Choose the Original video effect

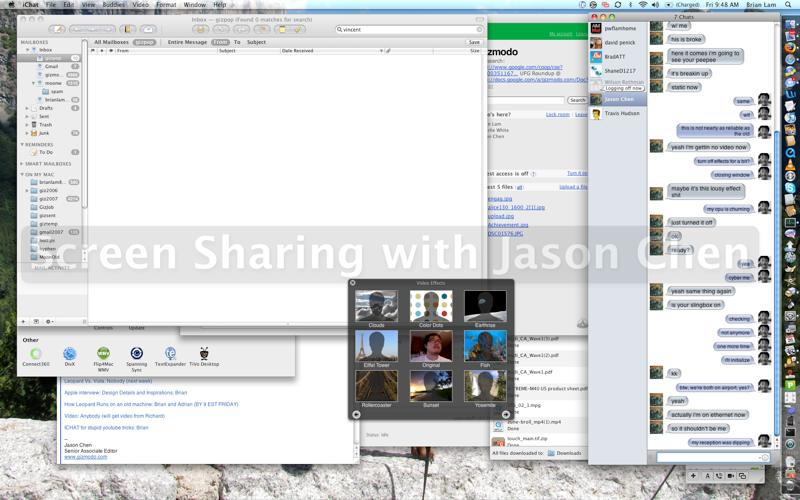coord(431,348)
